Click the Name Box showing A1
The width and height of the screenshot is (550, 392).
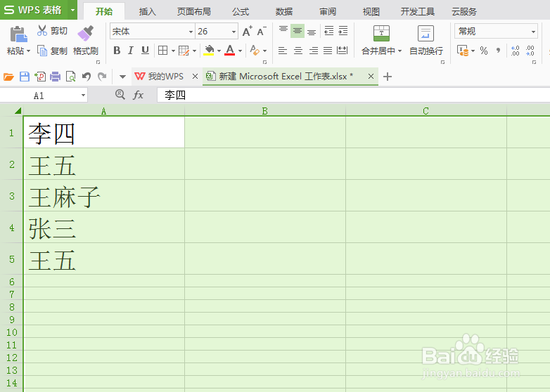(44, 96)
